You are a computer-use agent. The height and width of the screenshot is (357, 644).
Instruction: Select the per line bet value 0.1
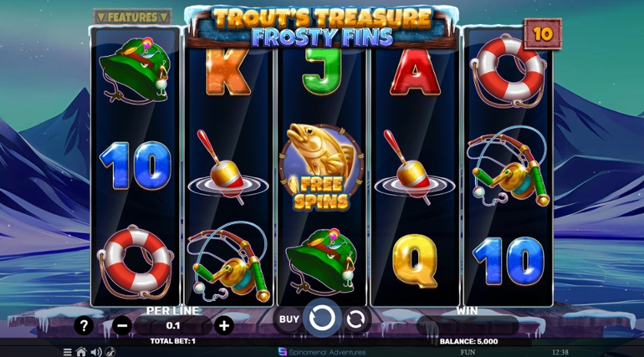tap(173, 326)
